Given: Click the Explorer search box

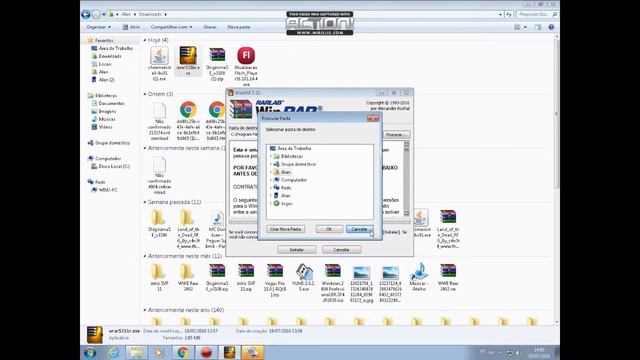Looking at the screenshot, I should 537,14.
